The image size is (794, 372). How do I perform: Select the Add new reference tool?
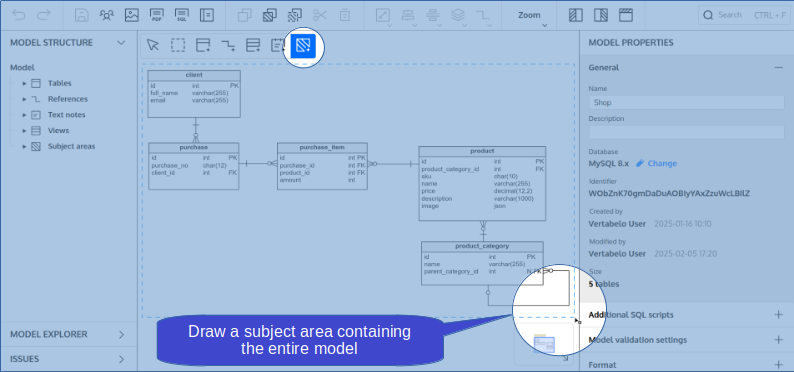coord(228,46)
